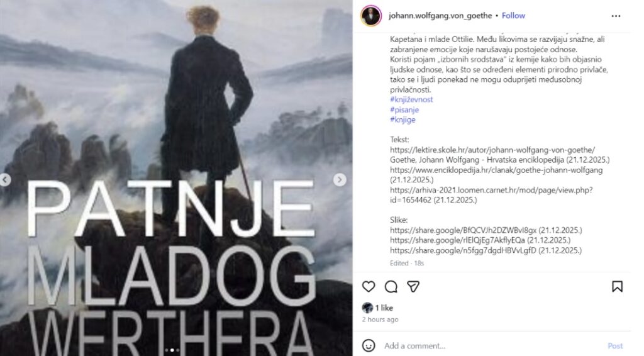The height and width of the screenshot is (356, 644).
Task: Open emoji picker in comment box
Action: [369, 346]
